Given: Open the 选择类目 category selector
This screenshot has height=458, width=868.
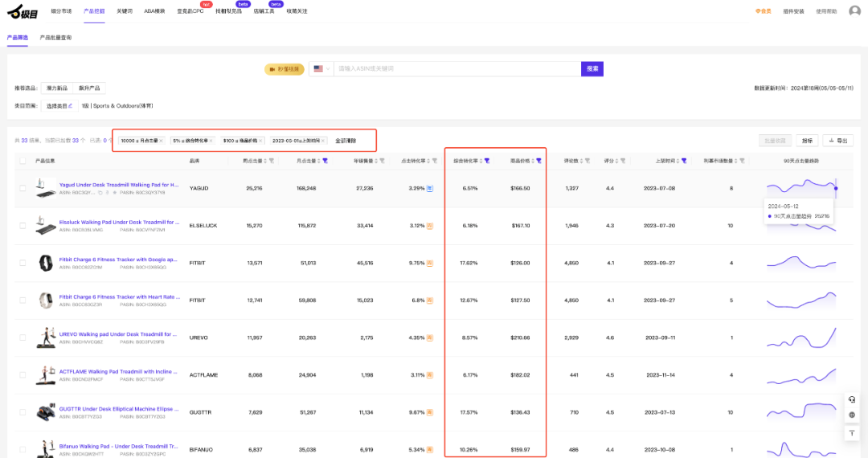Looking at the screenshot, I should click(x=59, y=105).
